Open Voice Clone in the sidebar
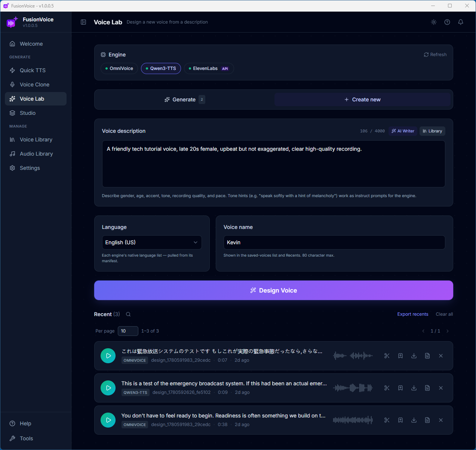Viewport: 476px width, 450px height. [36, 85]
